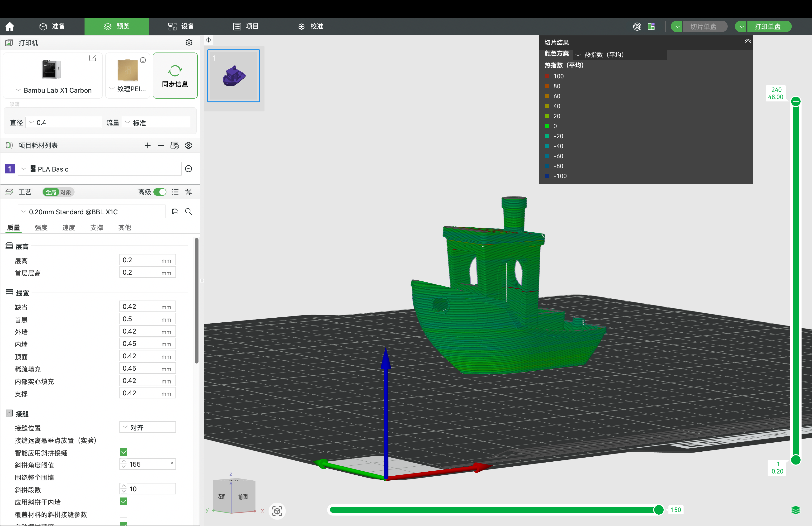Click the home icon
812x526 pixels.
(x=9, y=26)
